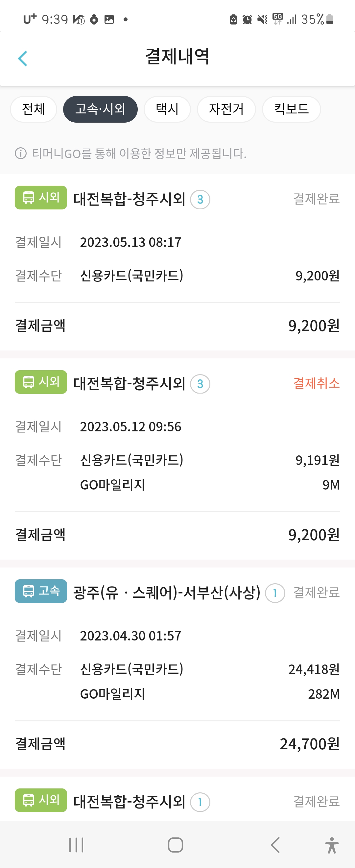The width and height of the screenshot is (355, 868).
Task: Tap 시외 bus badge on 05.13 payment
Action: tap(41, 198)
